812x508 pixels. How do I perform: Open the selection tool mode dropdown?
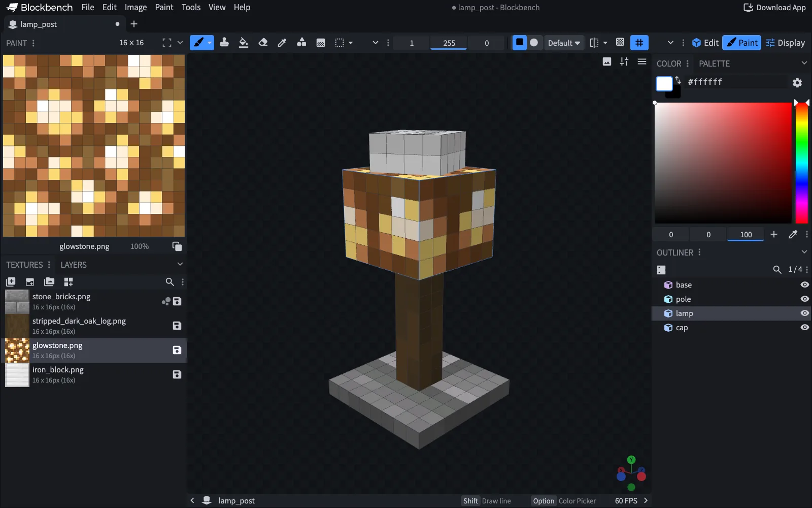coord(351,43)
